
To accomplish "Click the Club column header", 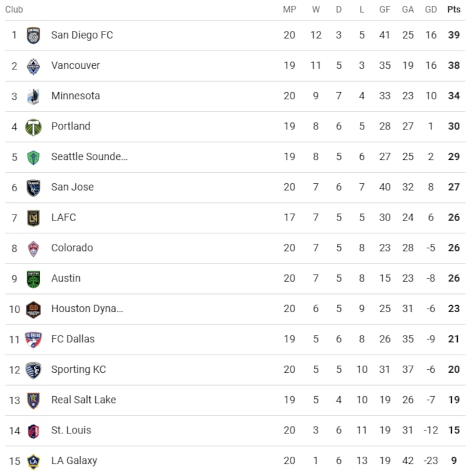I will coord(14,9).
